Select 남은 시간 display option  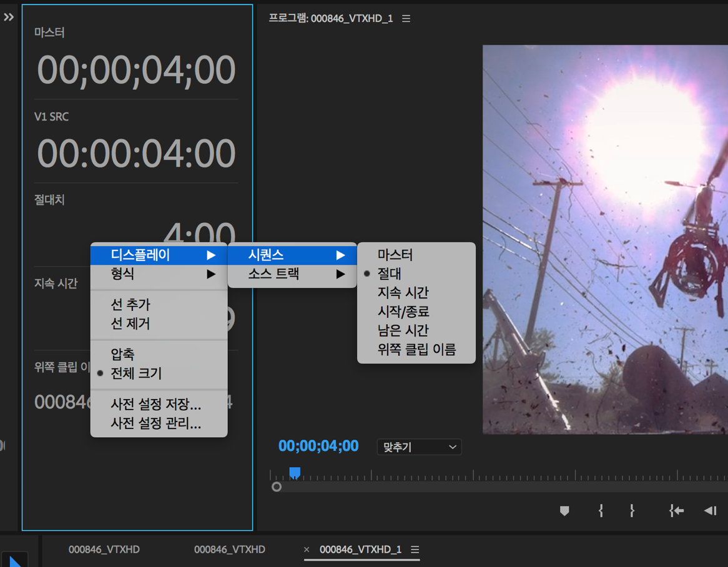416,330
